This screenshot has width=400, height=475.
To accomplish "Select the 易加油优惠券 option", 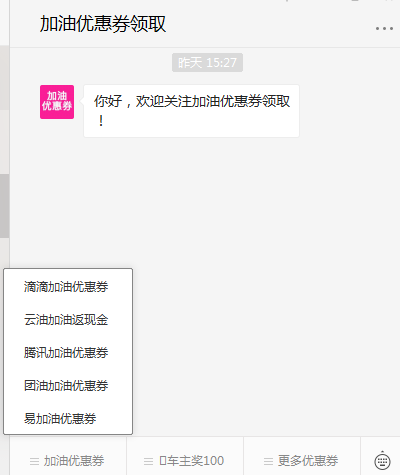I will pos(60,419).
